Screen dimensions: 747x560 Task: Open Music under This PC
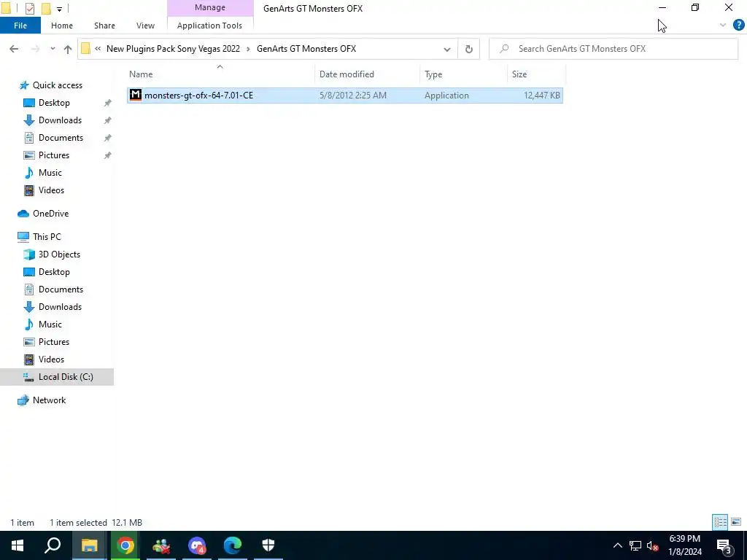[x=50, y=324]
